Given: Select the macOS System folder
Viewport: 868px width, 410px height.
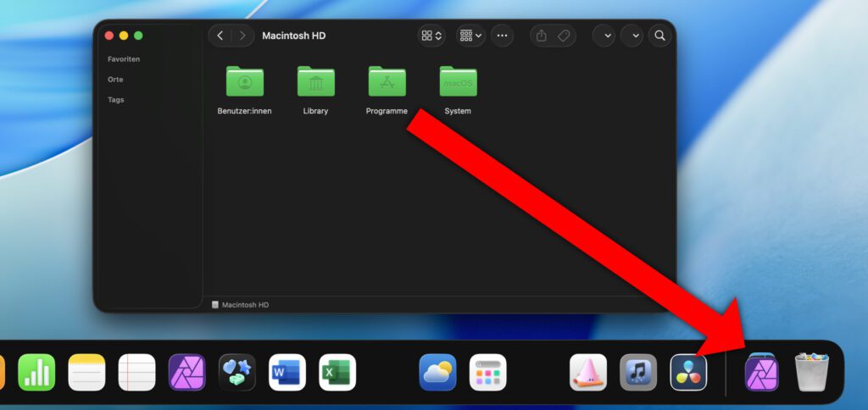Looking at the screenshot, I should (458, 82).
